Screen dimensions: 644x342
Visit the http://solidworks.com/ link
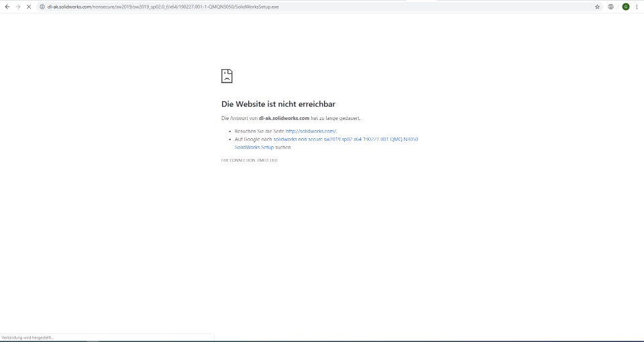(311, 131)
